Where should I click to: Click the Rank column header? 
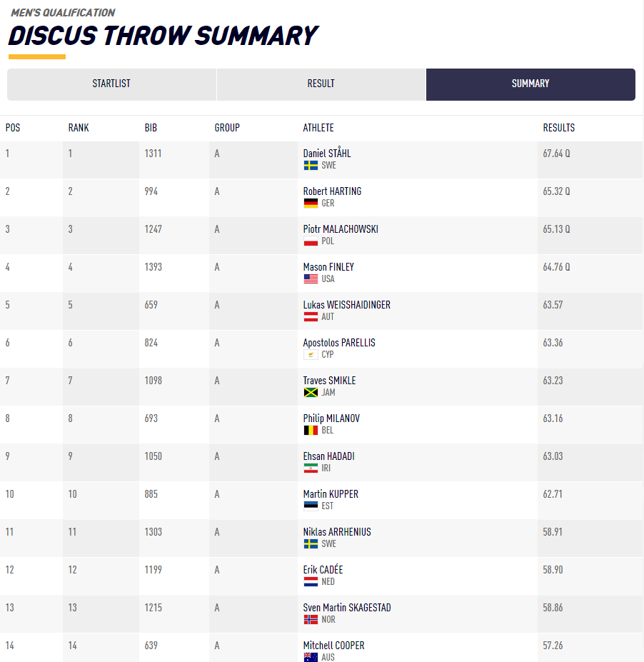(x=79, y=128)
